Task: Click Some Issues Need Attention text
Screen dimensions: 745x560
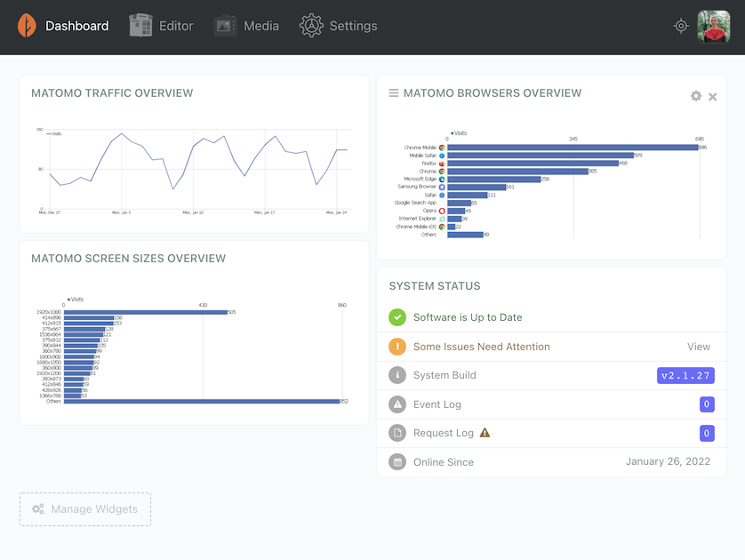Action: pyautogui.click(x=481, y=347)
